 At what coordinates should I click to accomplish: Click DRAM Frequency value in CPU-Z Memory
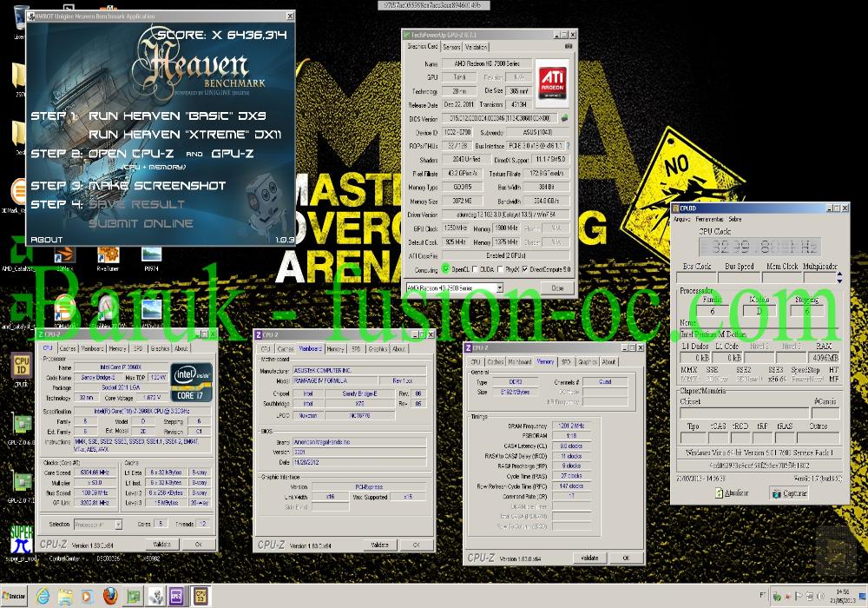(x=571, y=426)
